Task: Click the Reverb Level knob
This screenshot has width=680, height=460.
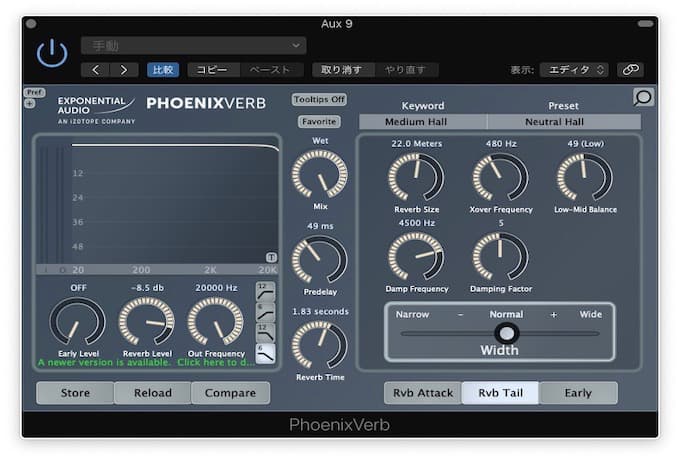Action: (147, 321)
